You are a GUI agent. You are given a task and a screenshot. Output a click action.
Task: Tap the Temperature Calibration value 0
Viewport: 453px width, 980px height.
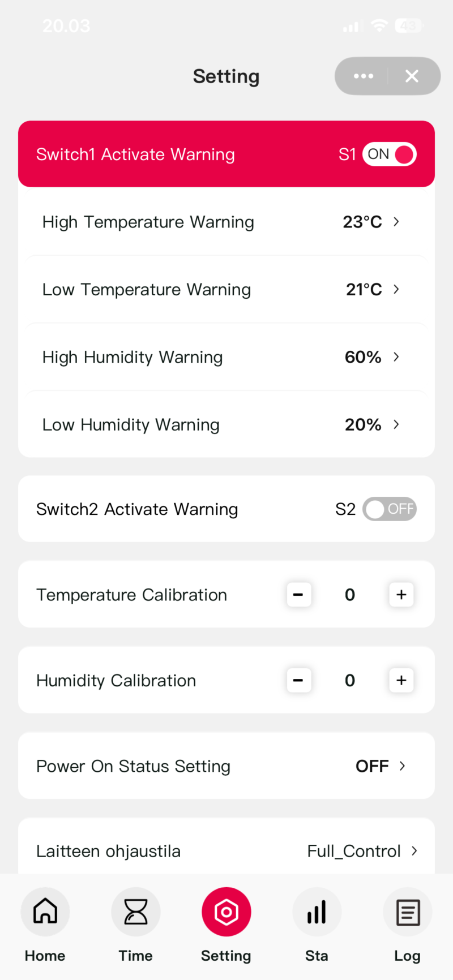tap(350, 595)
